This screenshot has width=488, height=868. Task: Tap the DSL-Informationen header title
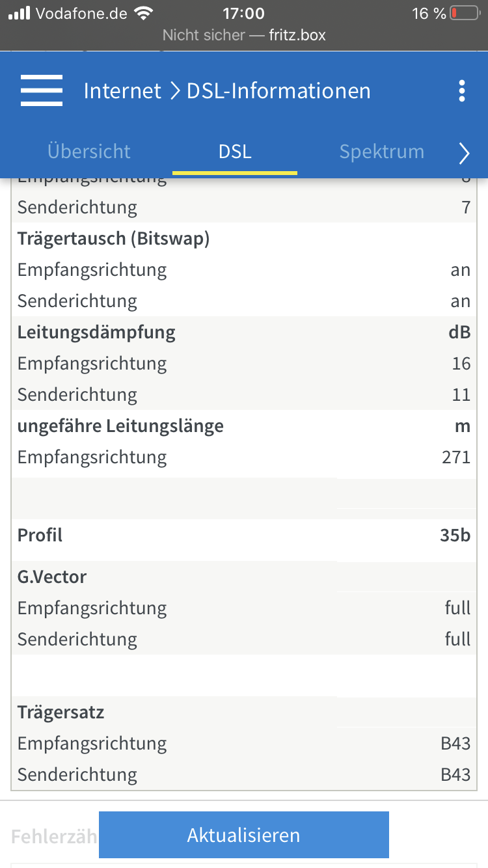(278, 91)
